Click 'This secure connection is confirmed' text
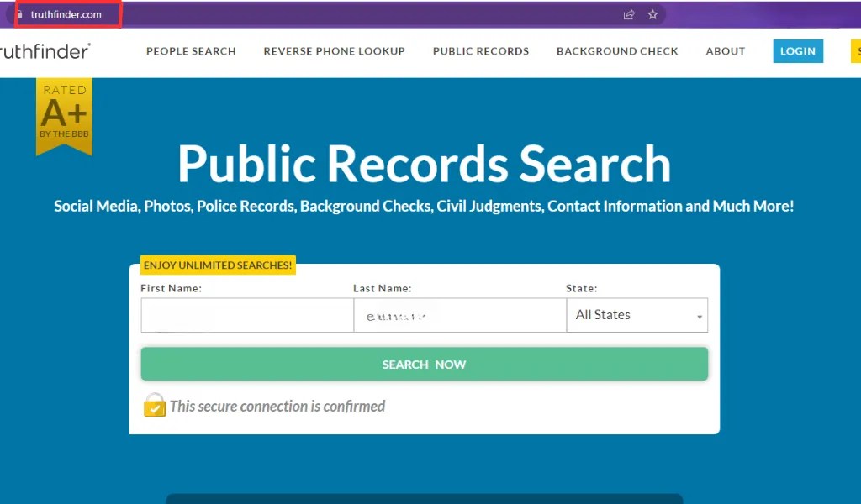 pos(277,406)
